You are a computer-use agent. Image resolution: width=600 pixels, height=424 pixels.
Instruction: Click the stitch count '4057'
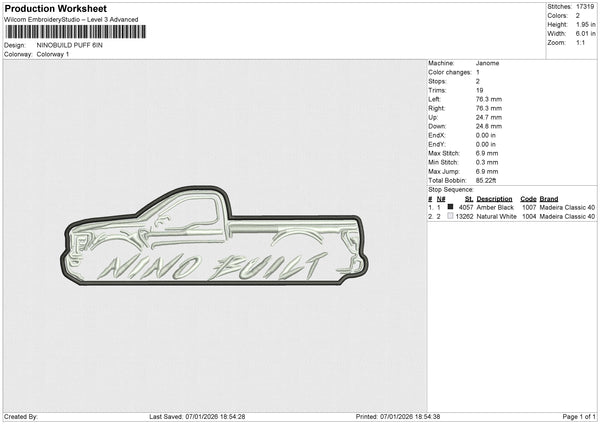466,207
